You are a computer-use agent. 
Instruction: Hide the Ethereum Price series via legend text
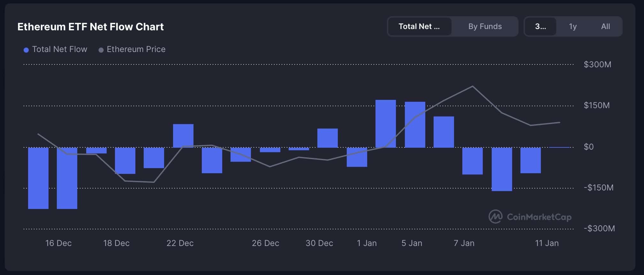(x=136, y=49)
